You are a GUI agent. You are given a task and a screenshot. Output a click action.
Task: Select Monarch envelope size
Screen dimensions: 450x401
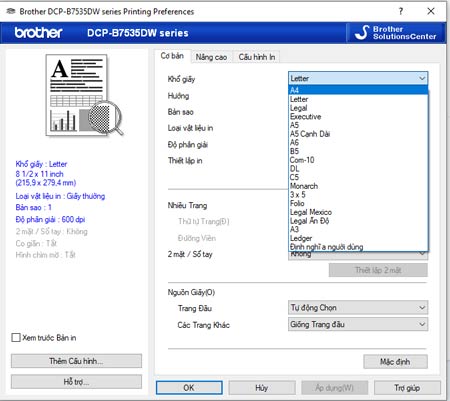[358, 186]
